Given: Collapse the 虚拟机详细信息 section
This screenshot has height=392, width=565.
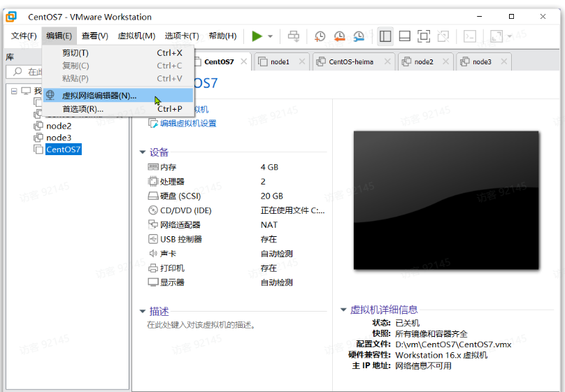Looking at the screenshot, I should click(x=343, y=310).
